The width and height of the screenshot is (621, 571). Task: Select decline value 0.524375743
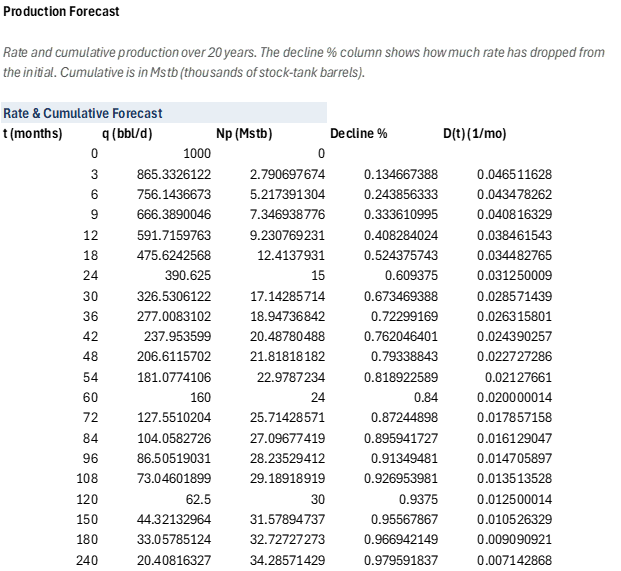401,255
